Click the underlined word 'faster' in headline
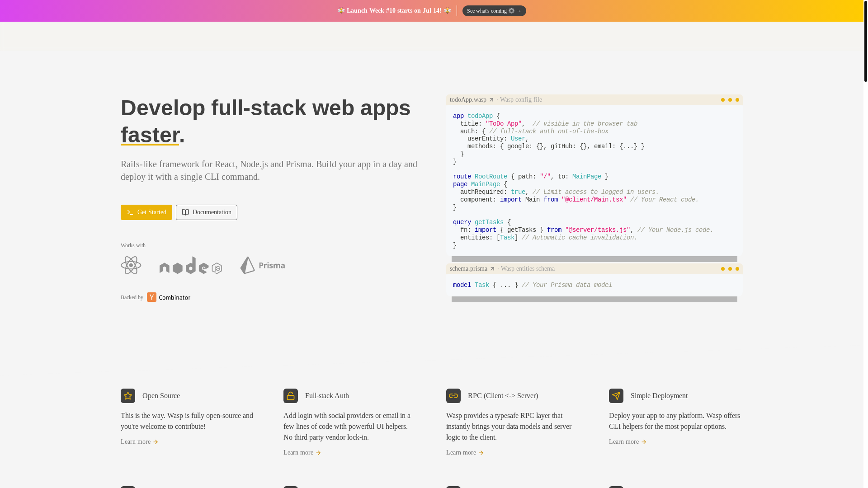The image size is (868, 488). (x=150, y=135)
